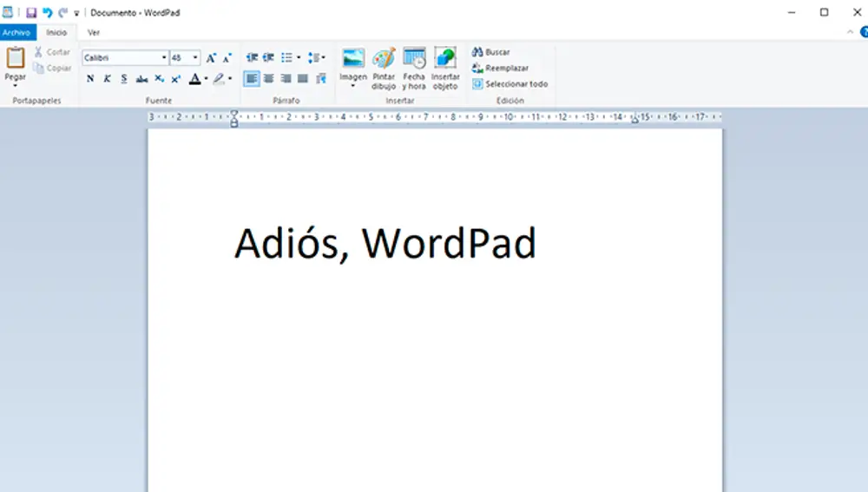Toggle subscript formatting
The image size is (868, 492).
[x=159, y=79]
